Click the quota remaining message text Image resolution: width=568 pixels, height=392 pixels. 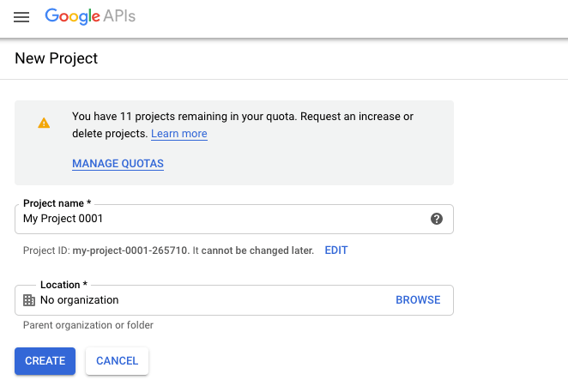[242, 116]
